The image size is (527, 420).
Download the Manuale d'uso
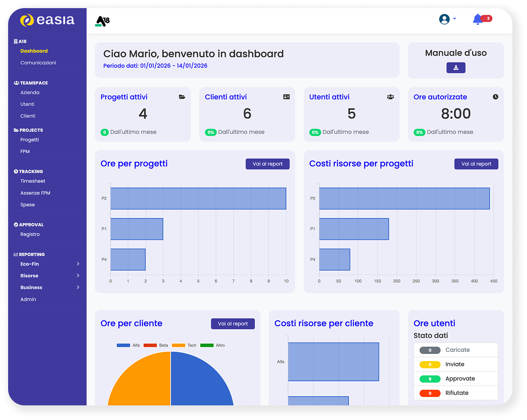(x=455, y=68)
